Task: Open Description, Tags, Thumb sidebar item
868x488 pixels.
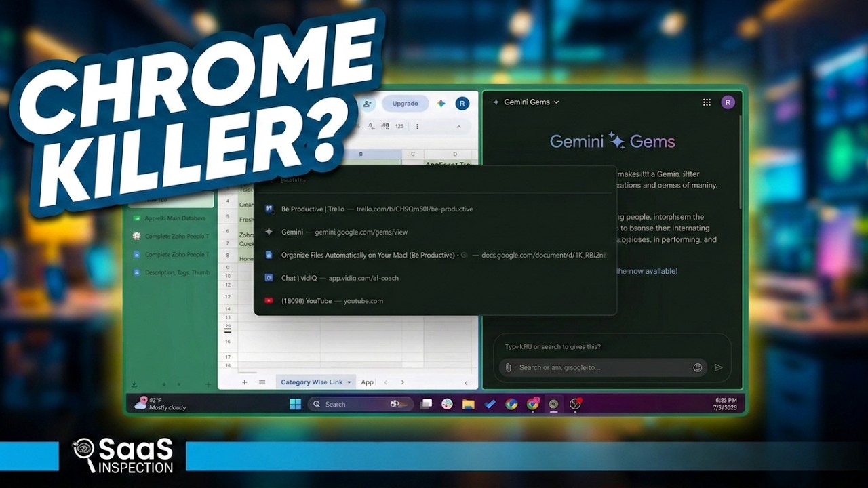Action: (x=171, y=272)
